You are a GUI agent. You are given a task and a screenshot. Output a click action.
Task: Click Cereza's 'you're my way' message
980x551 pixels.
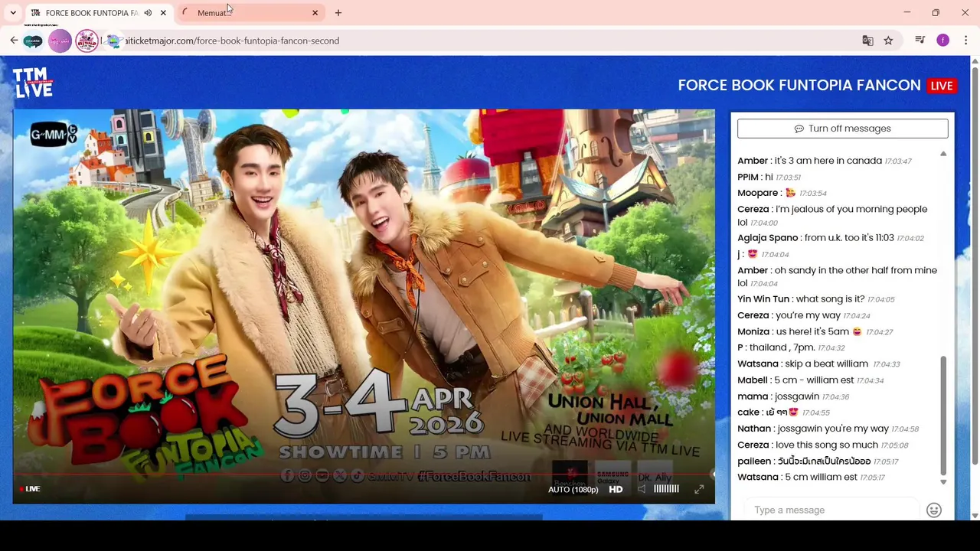point(804,315)
